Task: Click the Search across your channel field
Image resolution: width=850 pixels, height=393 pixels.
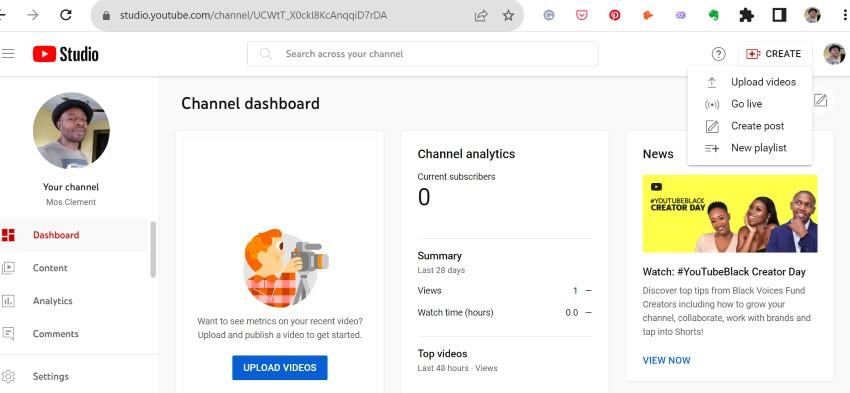Action: [423, 54]
